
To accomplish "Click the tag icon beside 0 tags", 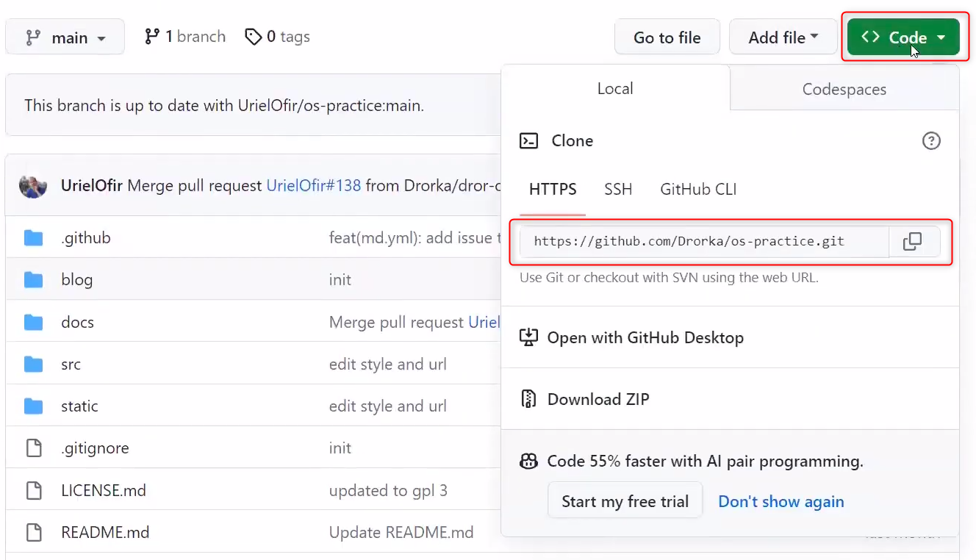I will click(254, 37).
